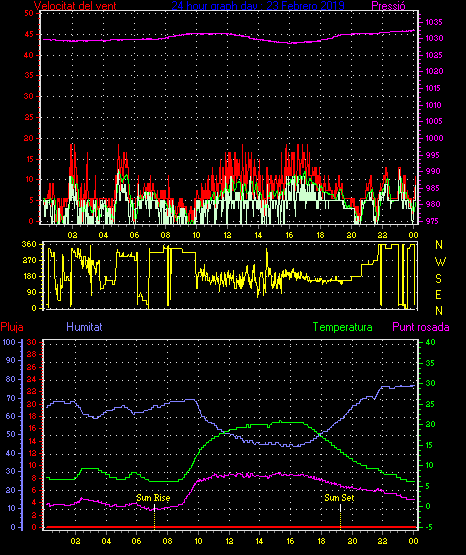
Task: Click the red 26 rainfall axis value
Action: [32, 367]
